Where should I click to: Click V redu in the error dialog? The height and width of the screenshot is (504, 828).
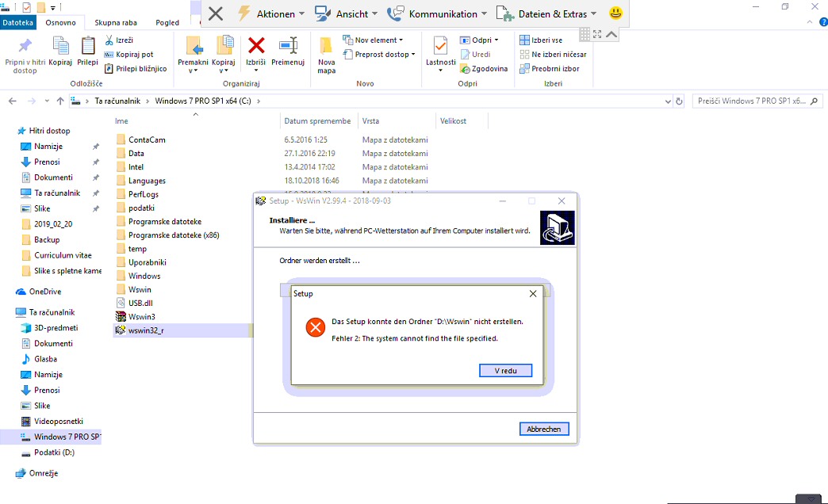point(505,371)
